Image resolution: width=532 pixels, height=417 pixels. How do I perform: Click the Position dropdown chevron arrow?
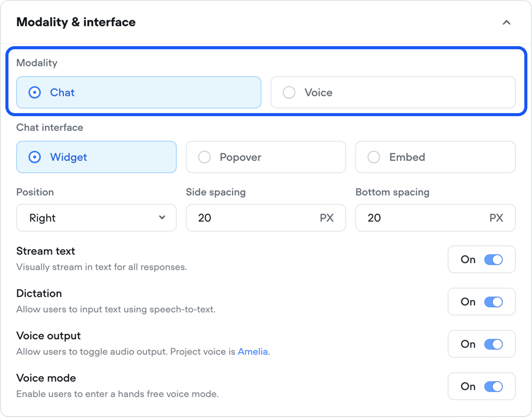pos(162,217)
